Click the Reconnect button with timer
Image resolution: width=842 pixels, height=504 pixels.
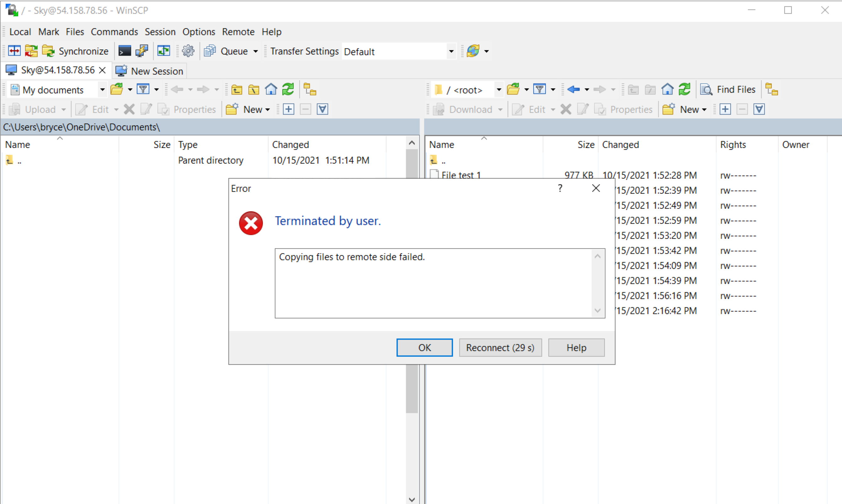500,347
